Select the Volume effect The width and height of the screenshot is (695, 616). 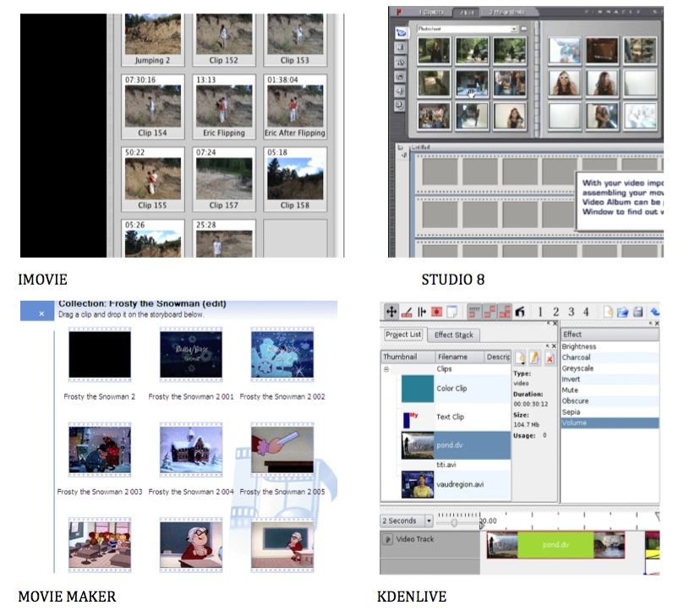pyautogui.click(x=610, y=422)
